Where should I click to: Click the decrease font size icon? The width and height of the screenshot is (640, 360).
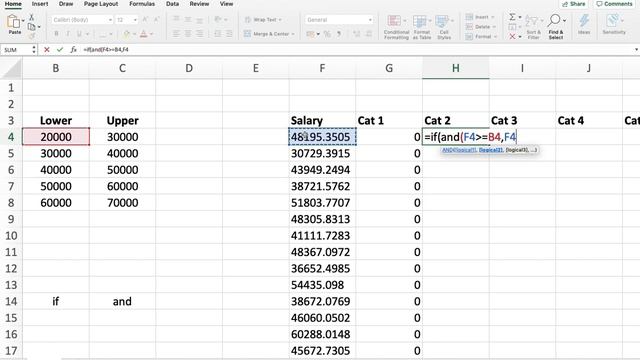(157, 20)
